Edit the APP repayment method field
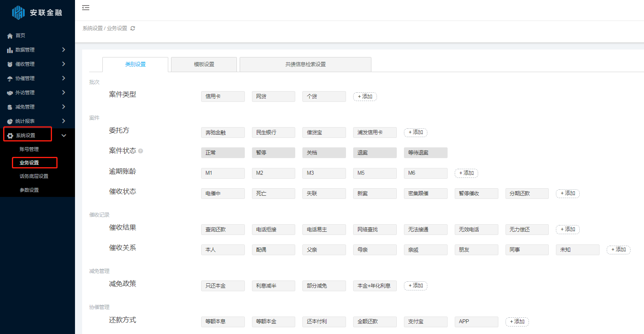644x334 pixels. click(x=477, y=322)
